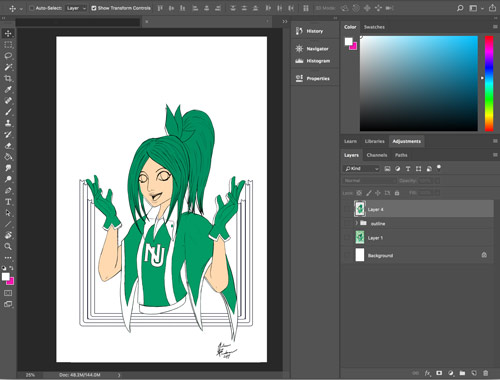Viewport: 500px width, 380px height.
Task: Select the Dodge tool
Action: point(8,179)
